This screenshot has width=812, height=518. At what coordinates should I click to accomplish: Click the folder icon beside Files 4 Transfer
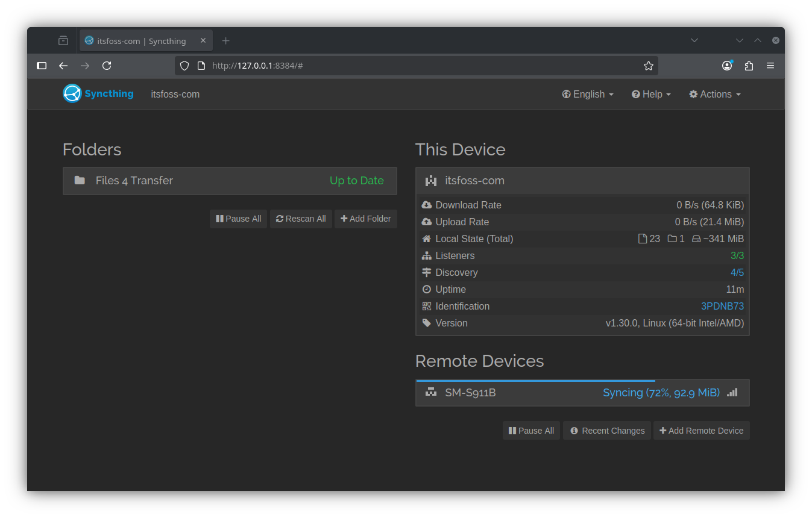80,180
